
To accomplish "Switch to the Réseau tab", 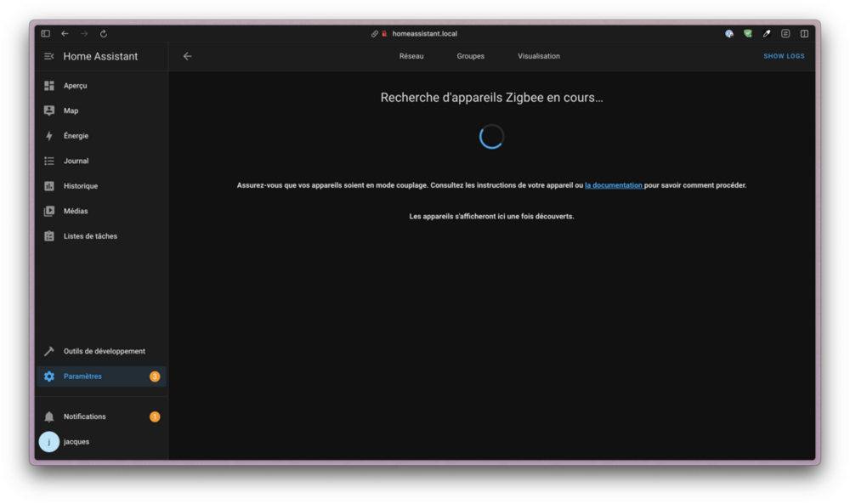I will (411, 56).
